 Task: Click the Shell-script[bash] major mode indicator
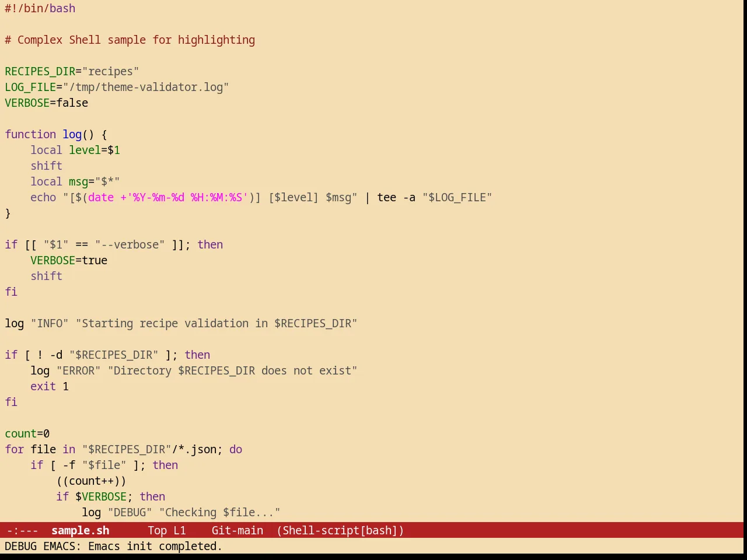(x=340, y=530)
